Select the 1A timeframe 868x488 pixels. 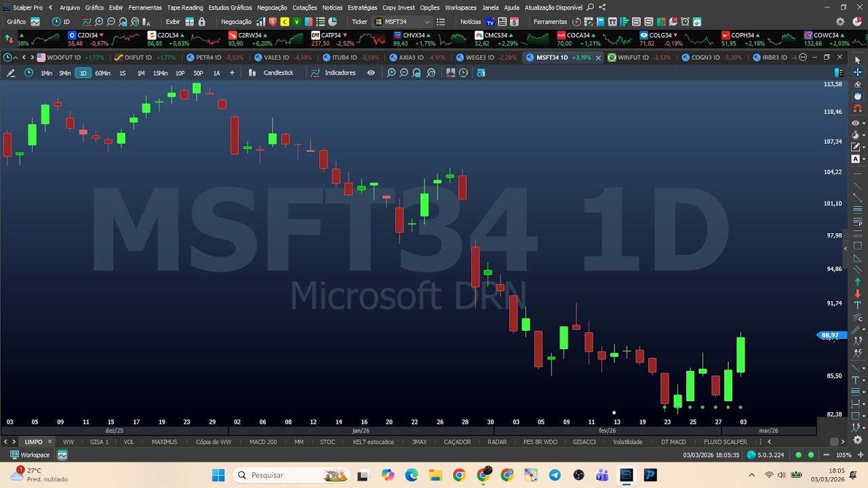click(x=216, y=73)
